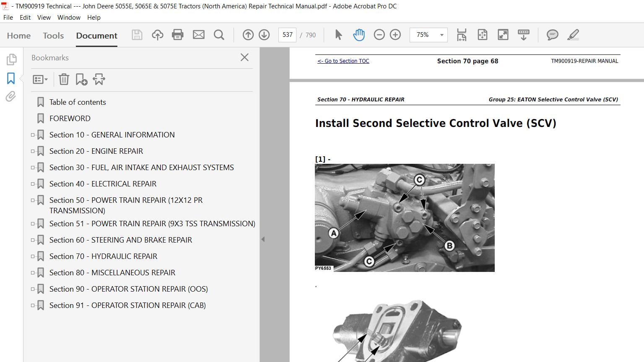Screen dimensions: 644x362
Task: Open the File menu
Action: tap(8, 18)
